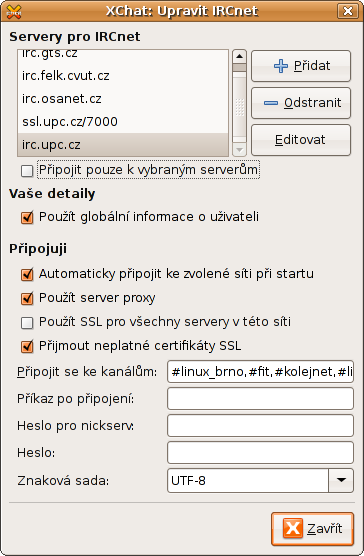Click the server list scroll-down arrow
Viewport: 364px width, 556px height.
239,150
